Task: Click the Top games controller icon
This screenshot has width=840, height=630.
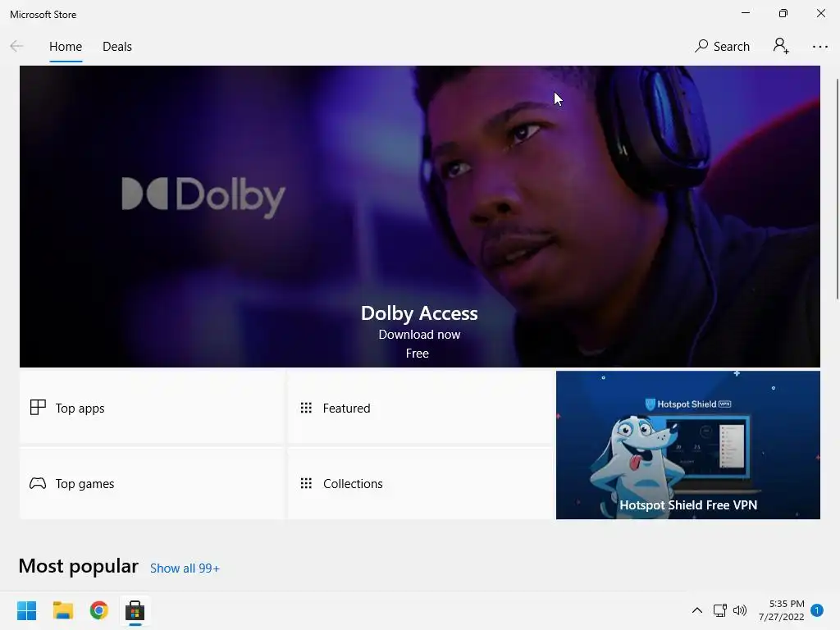Action: [x=38, y=483]
